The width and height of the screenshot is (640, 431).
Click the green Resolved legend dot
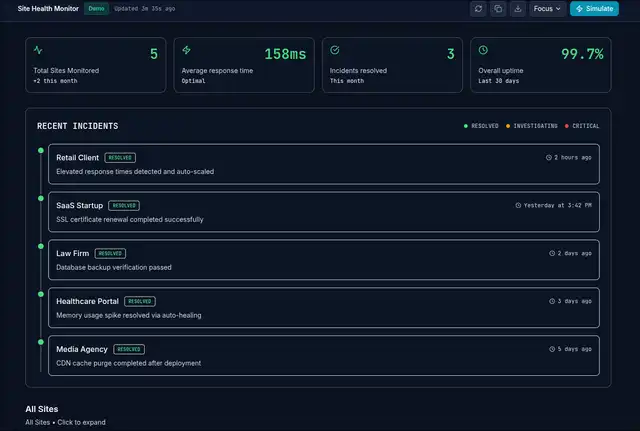pyautogui.click(x=465, y=127)
